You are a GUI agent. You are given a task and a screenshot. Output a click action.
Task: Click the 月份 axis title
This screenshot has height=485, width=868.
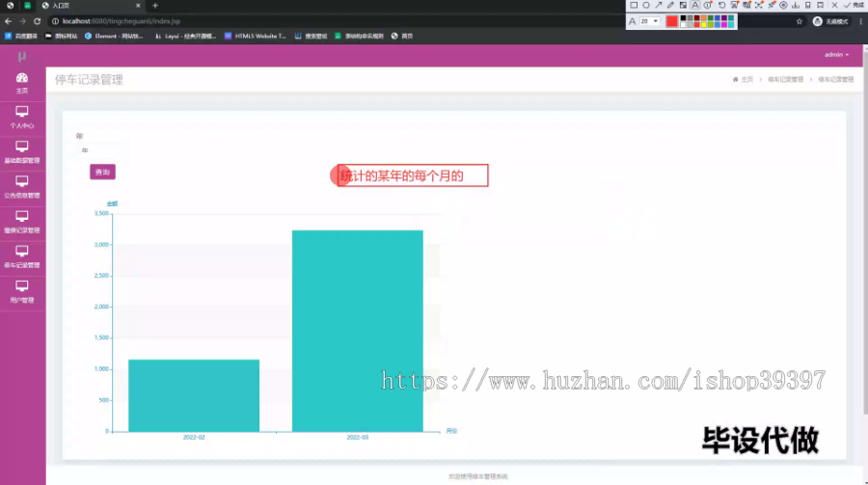[x=451, y=431]
